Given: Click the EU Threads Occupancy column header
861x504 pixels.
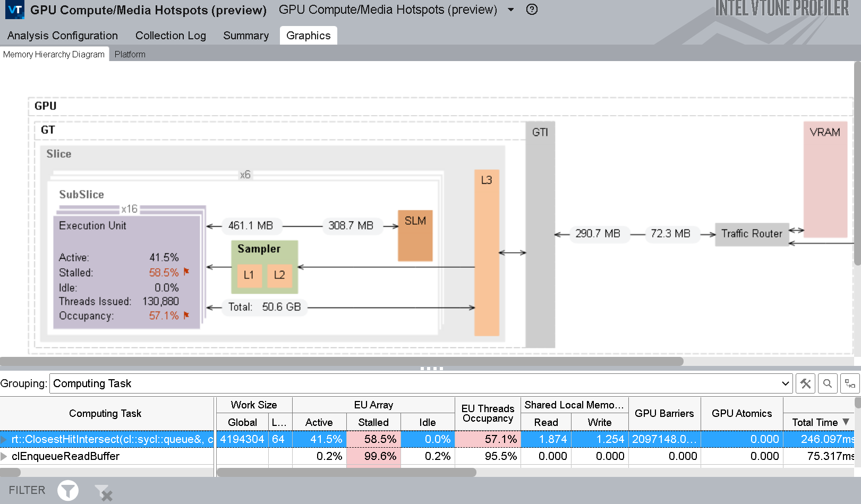Looking at the screenshot, I should (x=488, y=413).
